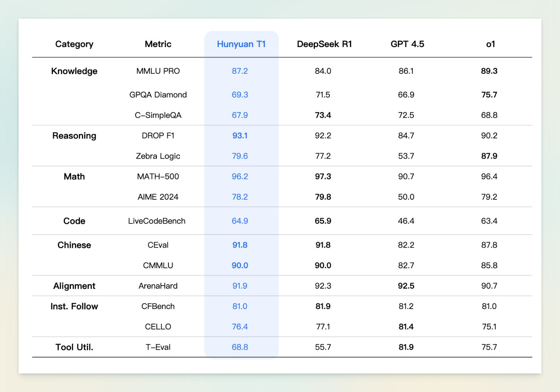Select Hunyuan T1 AIME 2024 score 78.2
Image resolution: width=560 pixels, height=392 pixels.
point(240,197)
